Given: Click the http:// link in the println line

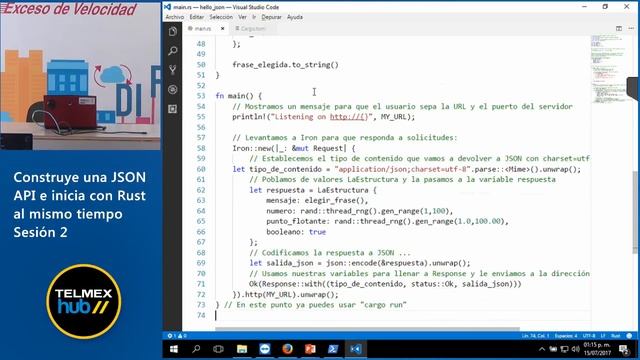Looking at the screenshot, I should [349, 117].
